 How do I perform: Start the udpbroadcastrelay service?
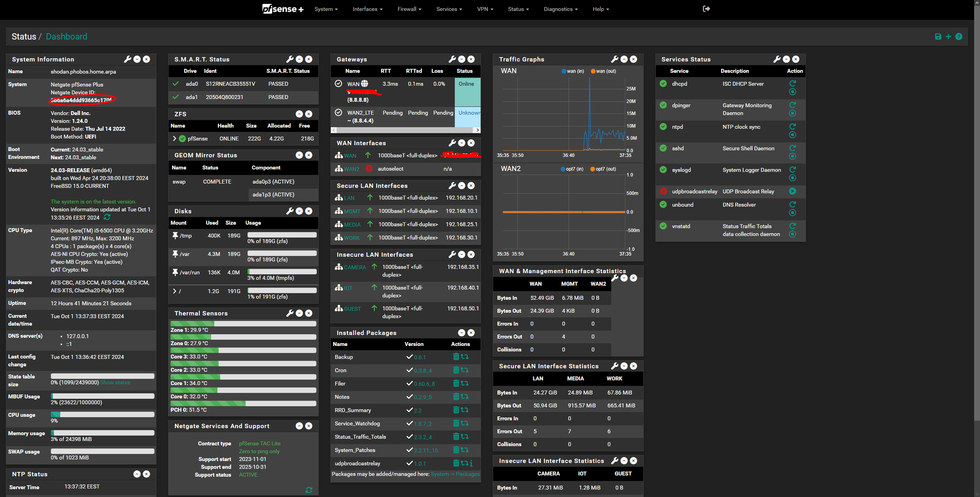point(792,191)
